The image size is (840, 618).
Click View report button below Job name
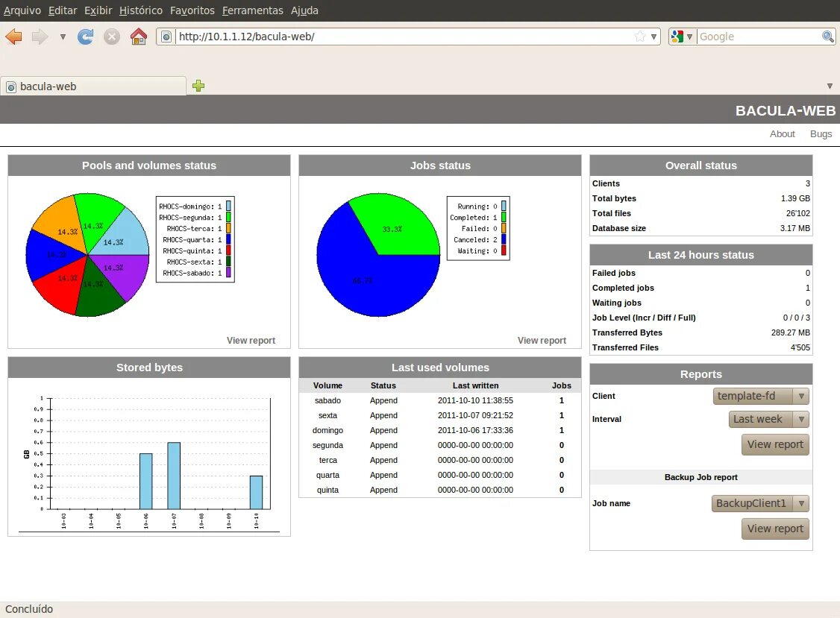pos(775,529)
